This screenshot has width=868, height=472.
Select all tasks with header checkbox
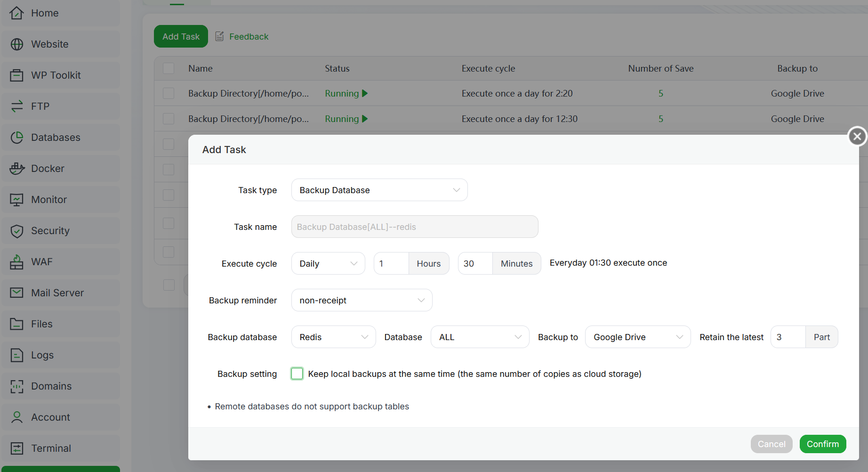pos(169,68)
